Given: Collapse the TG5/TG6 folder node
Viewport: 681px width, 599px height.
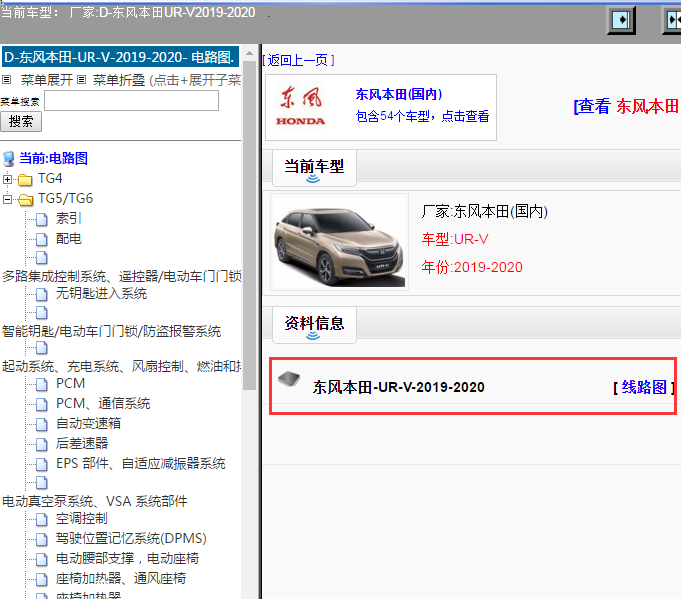Looking at the screenshot, I should coord(7,199).
